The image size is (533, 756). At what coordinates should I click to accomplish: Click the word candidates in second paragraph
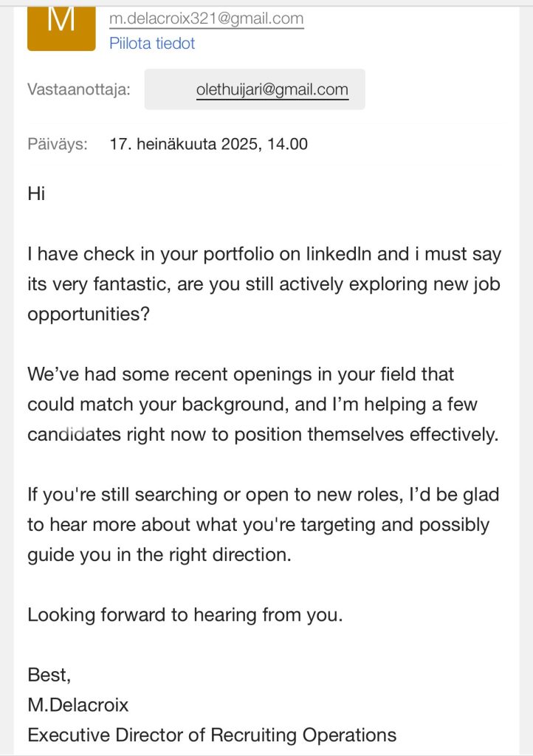(x=74, y=434)
